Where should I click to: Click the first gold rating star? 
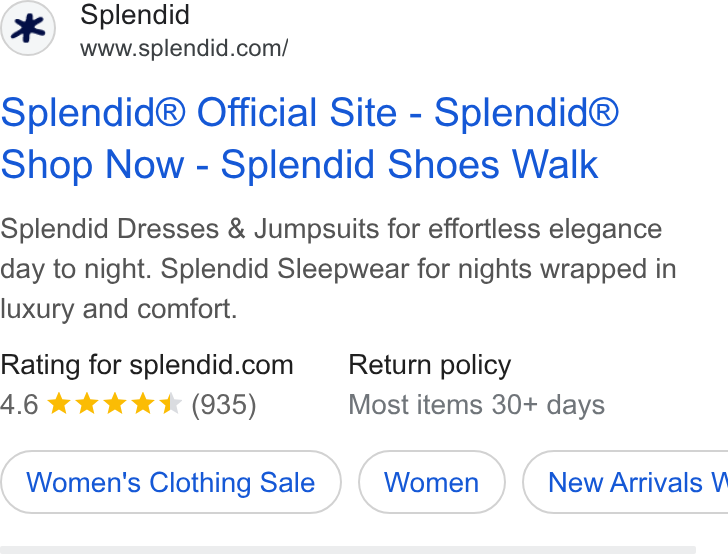coord(59,403)
